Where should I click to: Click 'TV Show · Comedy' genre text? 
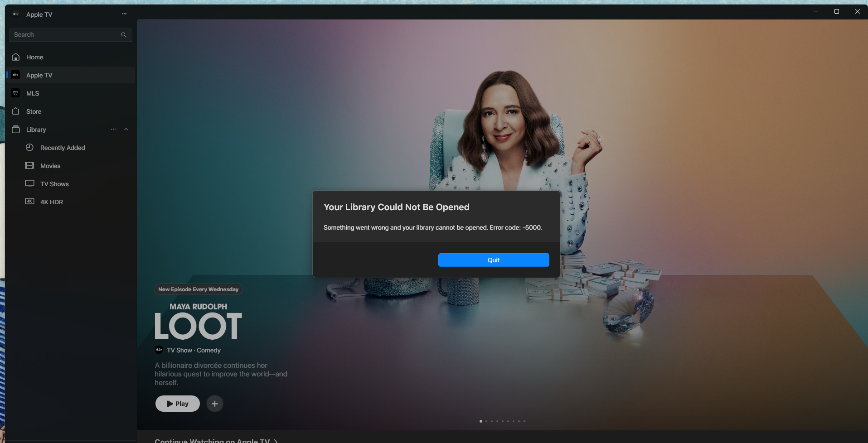pyautogui.click(x=194, y=350)
